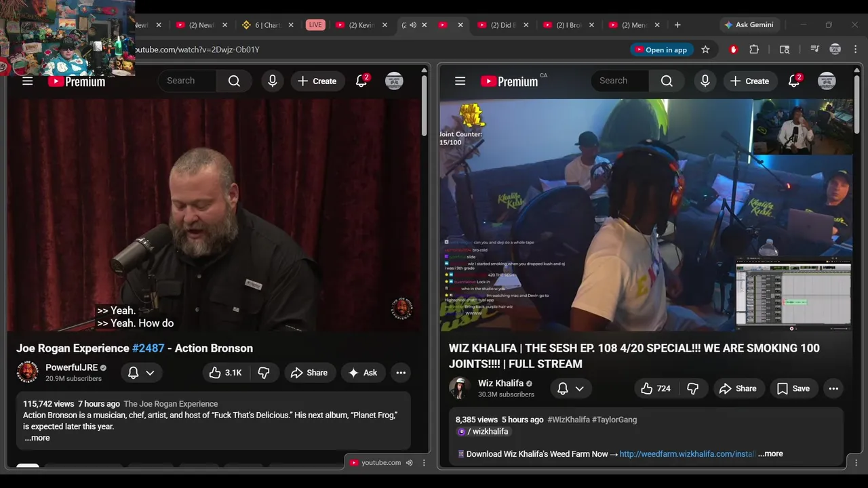This screenshot has height=488, width=868.
Task: Click the YouTube Premium logo in the left pane
Action: coord(77,81)
